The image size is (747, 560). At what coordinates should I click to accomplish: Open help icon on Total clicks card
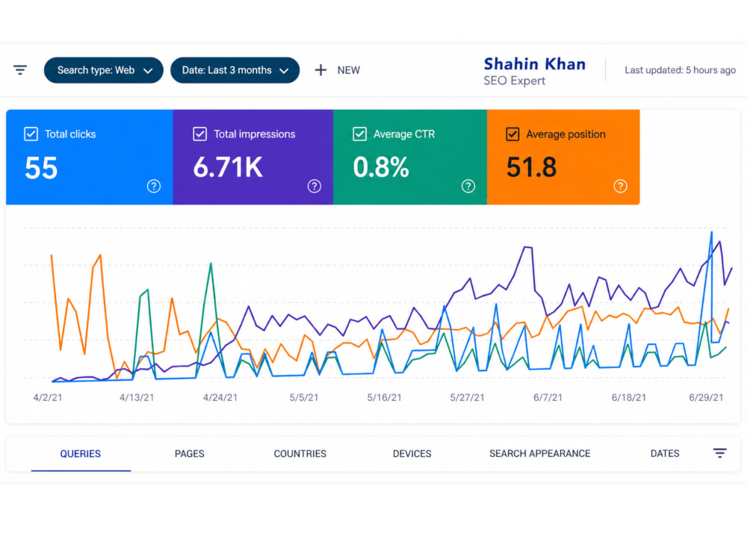click(153, 186)
